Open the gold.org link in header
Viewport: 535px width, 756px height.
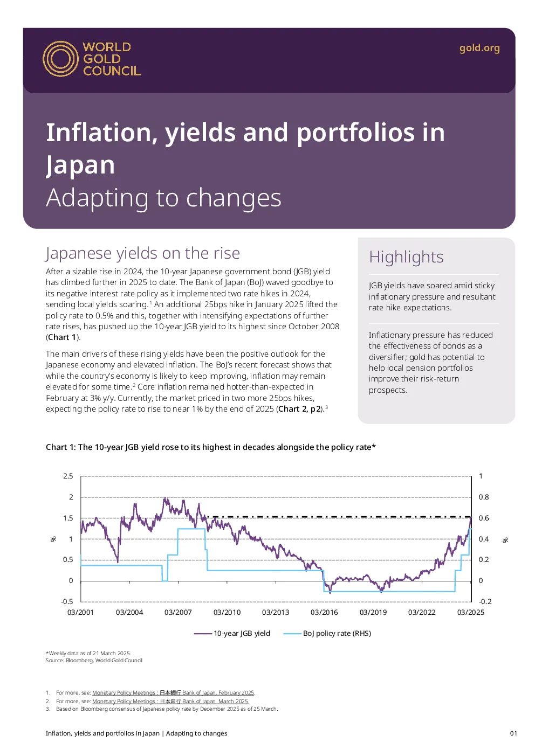click(479, 48)
